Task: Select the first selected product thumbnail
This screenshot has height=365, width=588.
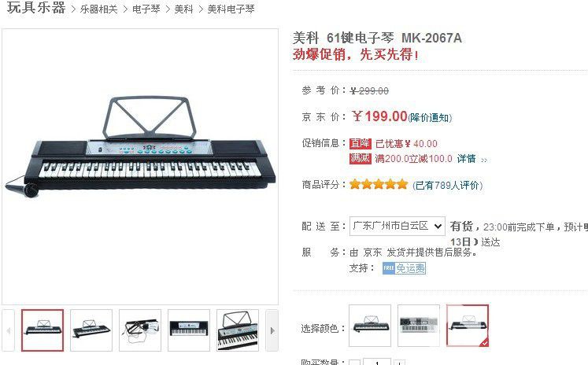Action: pyautogui.click(x=43, y=330)
